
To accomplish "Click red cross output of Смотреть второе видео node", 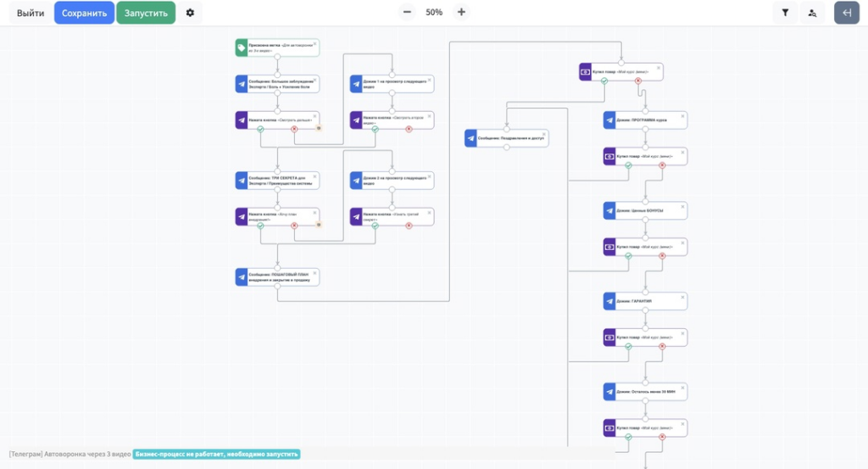I will pyautogui.click(x=409, y=129).
